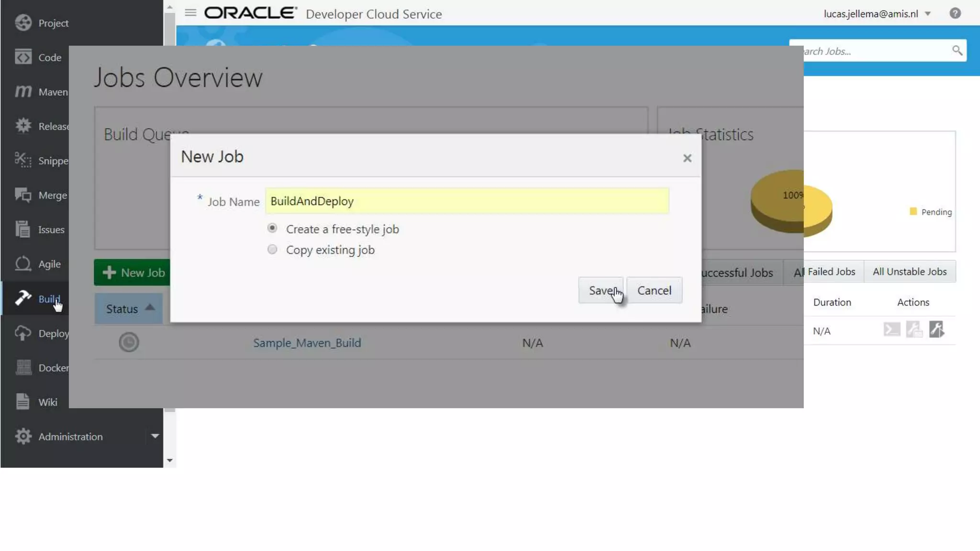Toggle the Status column sort arrow

click(x=150, y=308)
